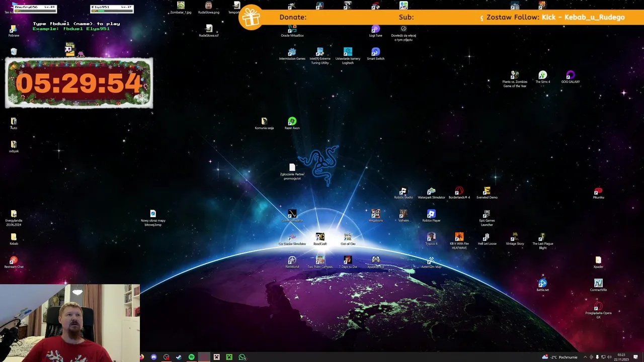Select the Razer Axon desktop icon
The width and height of the screenshot is (644, 362).
coord(292,124)
